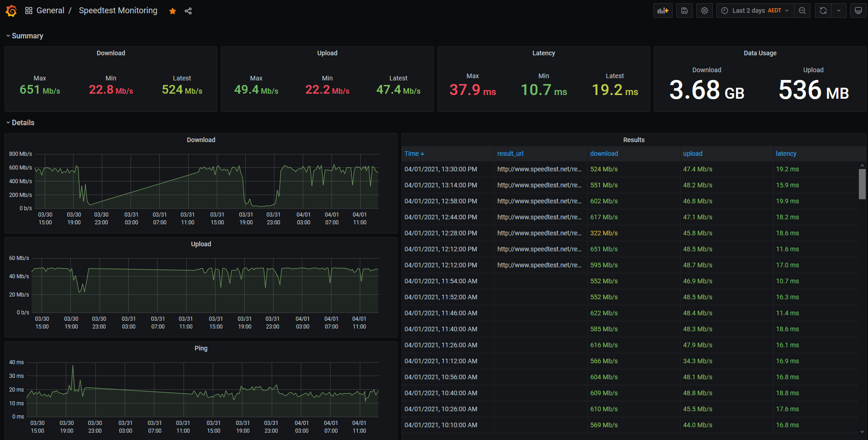Save the dashboard with disk icon
The height and width of the screenshot is (440, 868).
[x=684, y=11]
